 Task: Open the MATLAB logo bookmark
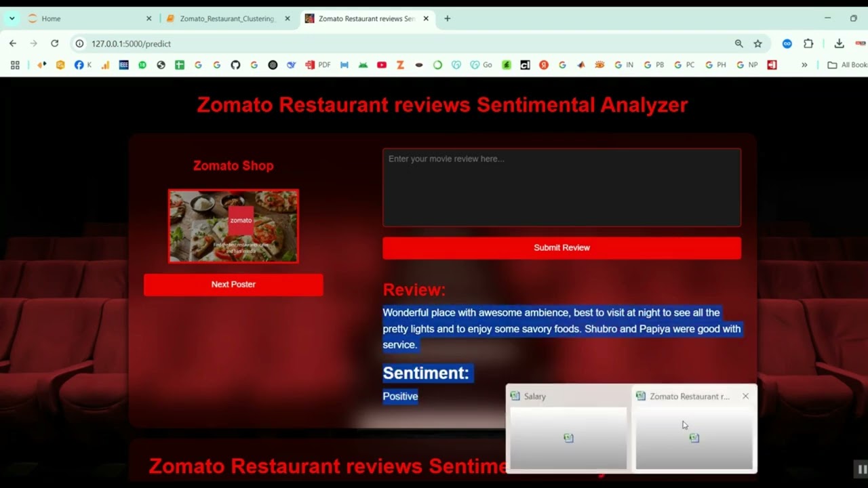(581, 65)
